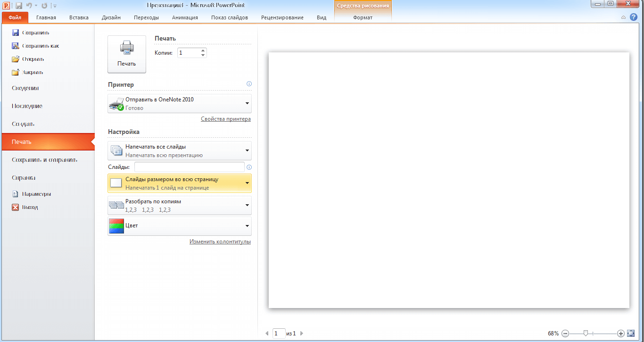Increase copies count with up arrow

(x=203, y=50)
